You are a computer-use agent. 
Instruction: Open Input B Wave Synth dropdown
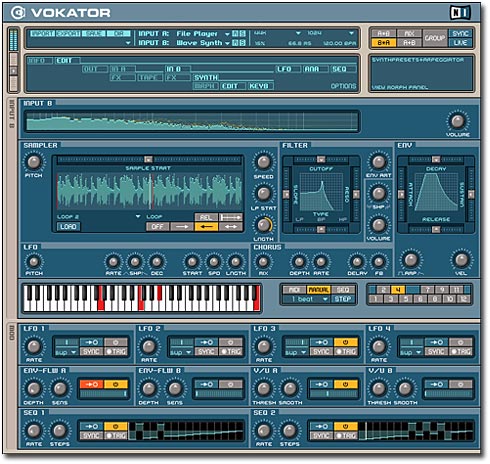click(227, 43)
